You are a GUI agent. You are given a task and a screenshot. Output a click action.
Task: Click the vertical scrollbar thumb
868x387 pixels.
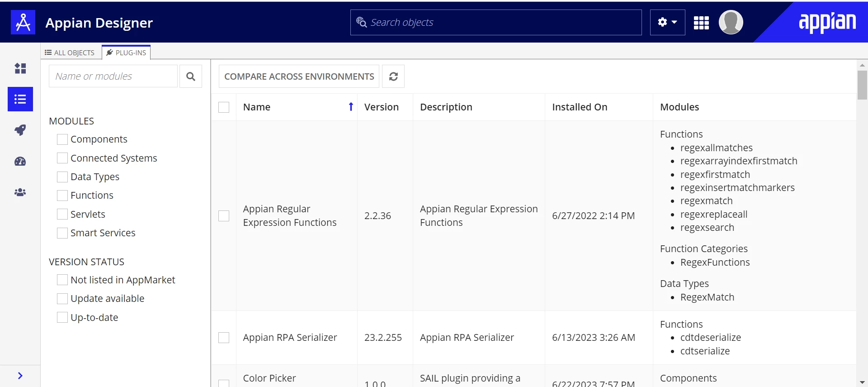(862, 85)
